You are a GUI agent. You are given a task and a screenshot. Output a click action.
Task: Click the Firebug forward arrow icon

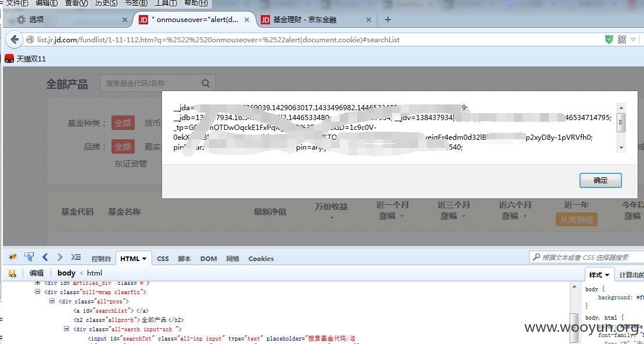[x=60, y=258]
